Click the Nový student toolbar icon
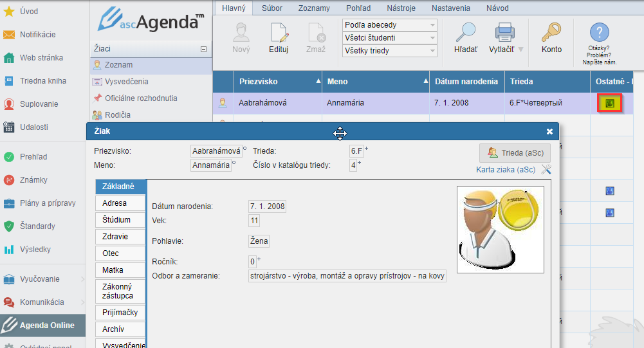 241,32
